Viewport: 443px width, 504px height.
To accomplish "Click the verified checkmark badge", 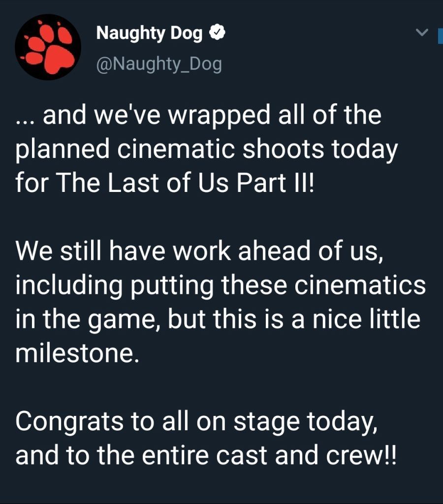I will click(218, 32).
